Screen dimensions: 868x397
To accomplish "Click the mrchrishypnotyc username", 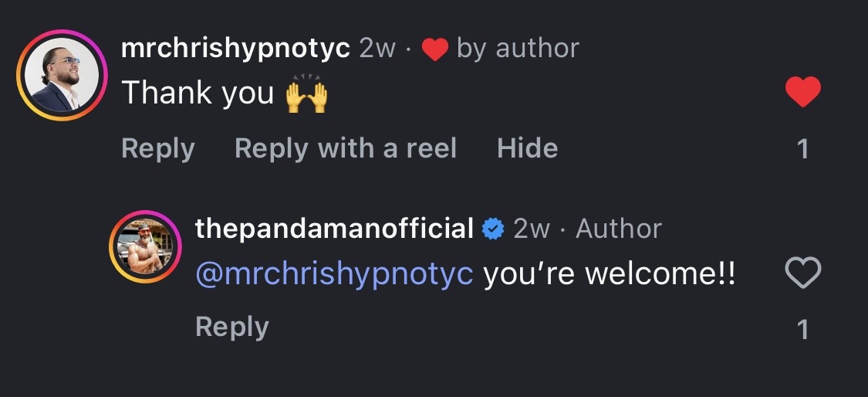I will [x=236, y=49].
